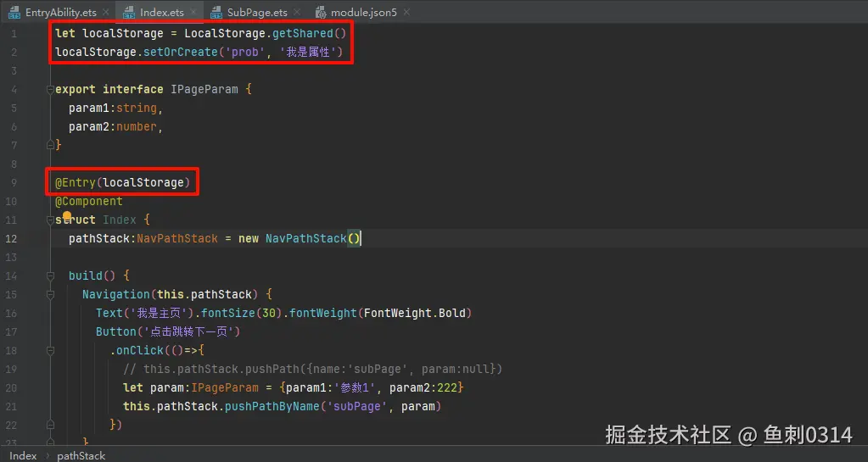
Task: Click the param2:222 value on line 20
Action: tap(423, 388)
